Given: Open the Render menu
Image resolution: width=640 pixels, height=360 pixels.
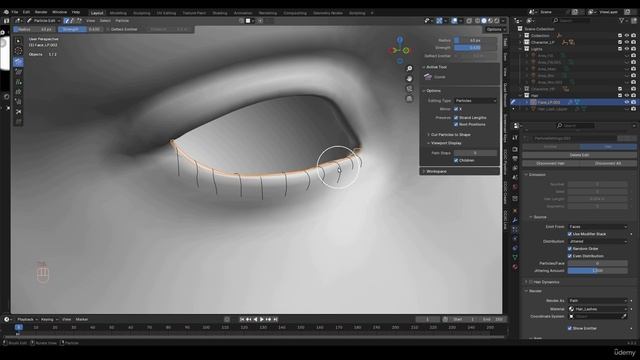Looking at the screenshot, I should (x=41, y=12).
